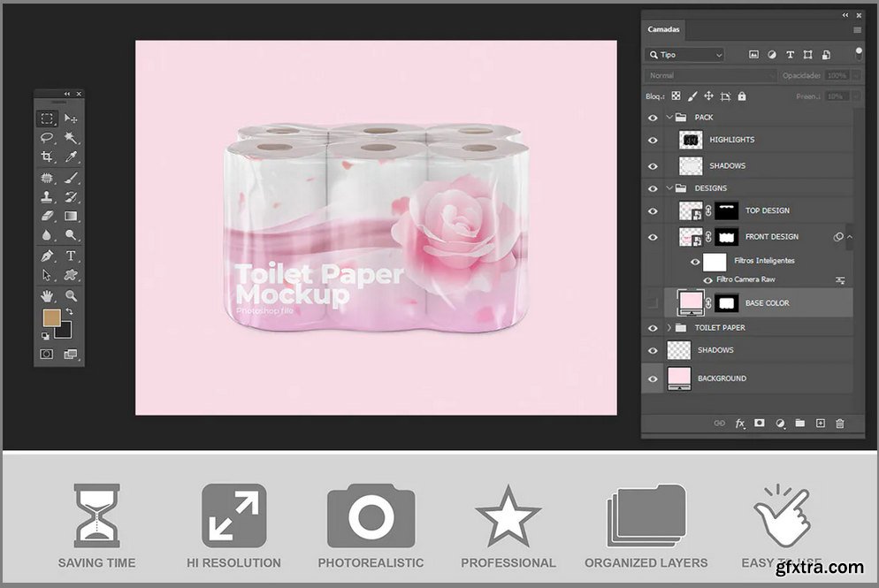Image resolution: width=879 pixels, height=588 pixels.
Task: Choose the Horizontal Type tool
Action: tap(71, 256)
